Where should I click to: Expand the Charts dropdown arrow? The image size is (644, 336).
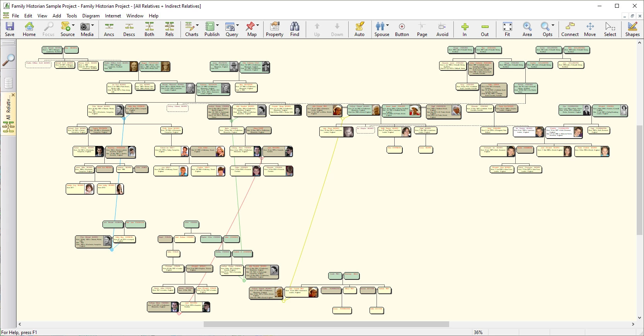pos(198,25)
